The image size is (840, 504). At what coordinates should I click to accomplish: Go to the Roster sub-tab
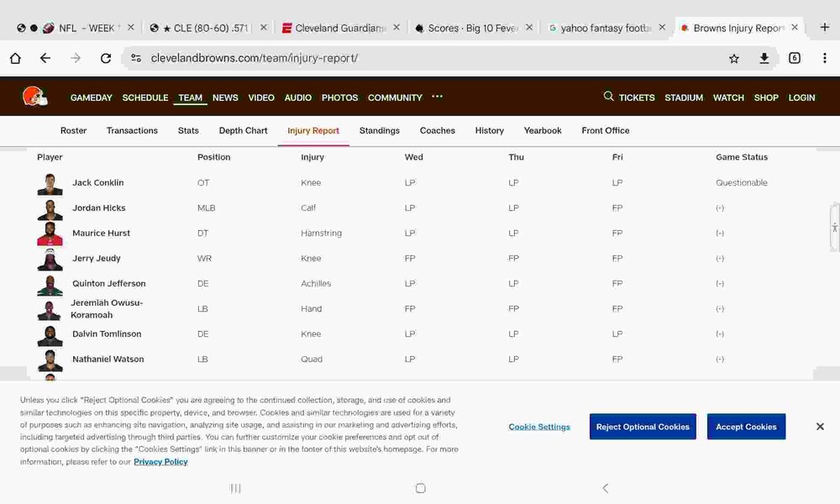(73, 130)
